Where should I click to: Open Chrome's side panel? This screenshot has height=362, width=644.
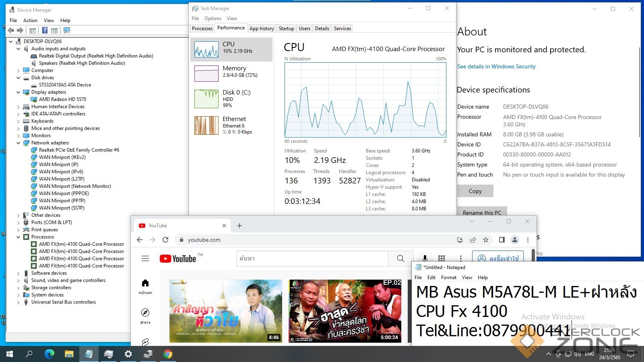pos(502,240)
